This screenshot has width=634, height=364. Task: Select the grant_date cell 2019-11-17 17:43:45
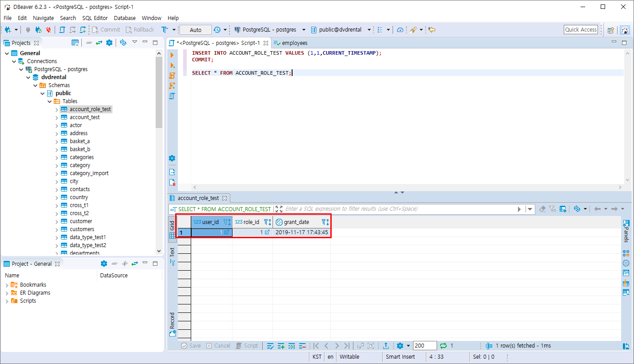click(x=302, y=232)
